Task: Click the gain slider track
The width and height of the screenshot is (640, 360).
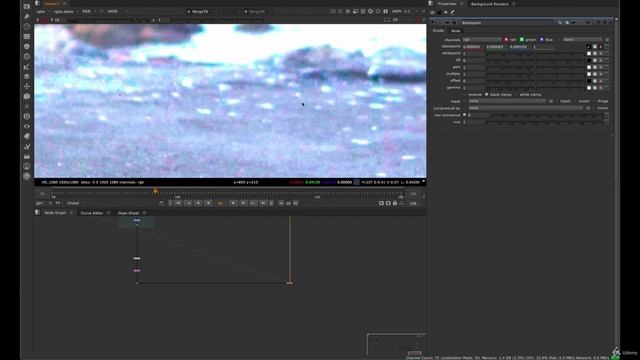Action: [x=536, y=67]
